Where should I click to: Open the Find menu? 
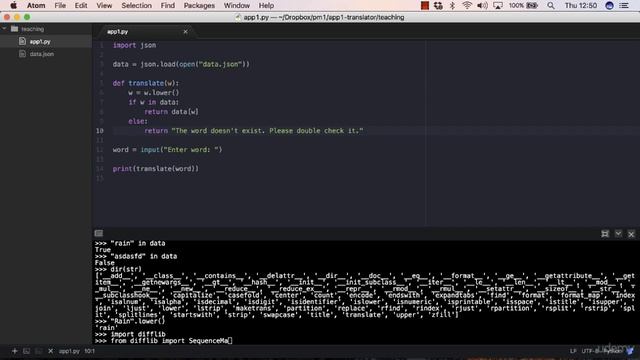point(167,5)
